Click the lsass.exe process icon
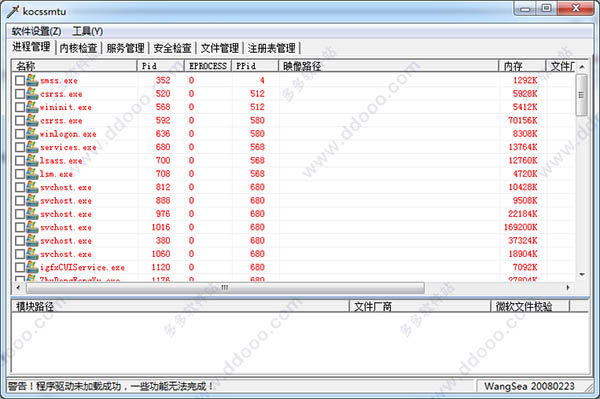 pyautogui.click(x=32, y=161)
